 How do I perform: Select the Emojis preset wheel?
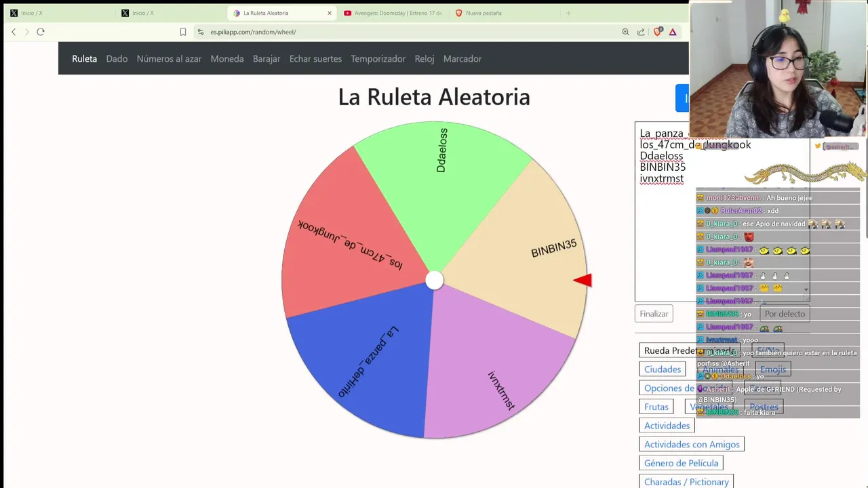click(773, 369)
